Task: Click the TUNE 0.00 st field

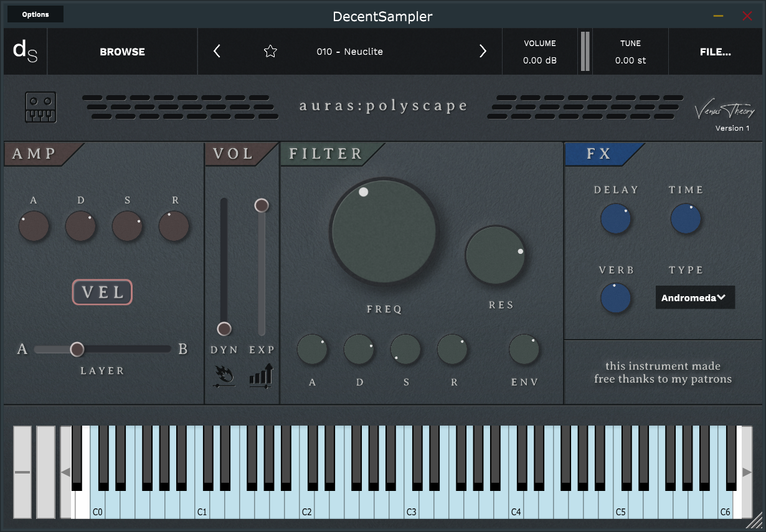Action: pos(630,52)
